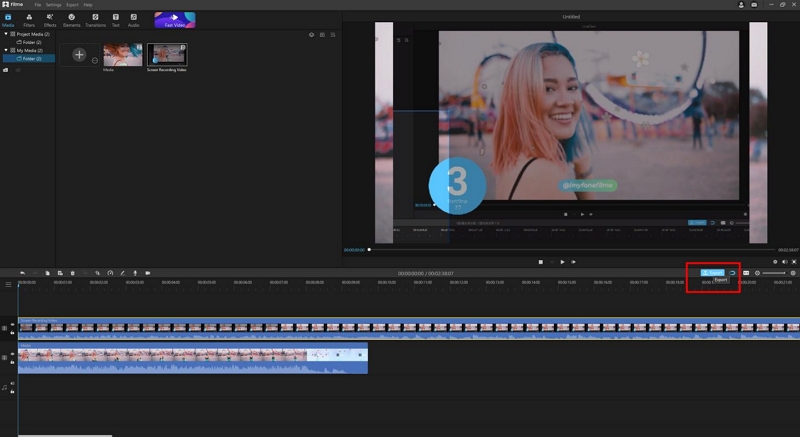Click the 00:00:05:00 timeline ruler mark
Screen dimensions: 800x437
pyautogui.click(x=207, y=282)
